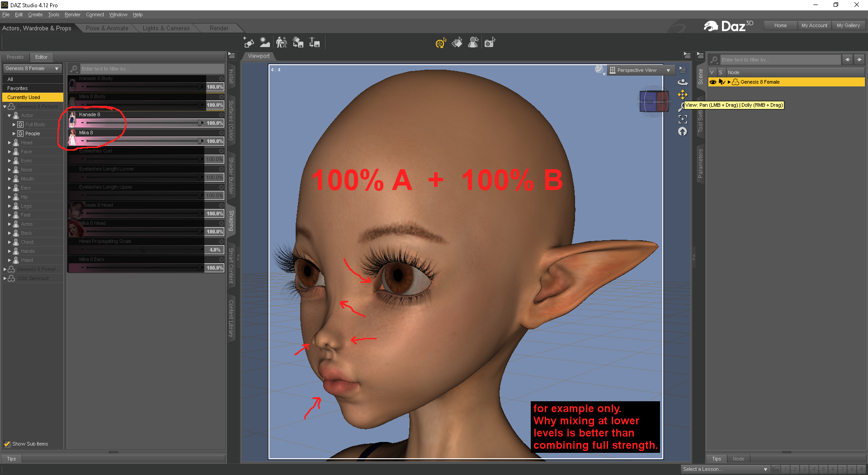Viewport: 868px width, 475px height.
Task: Click the save materials preset icon
Action: click(x=298, y=43)
